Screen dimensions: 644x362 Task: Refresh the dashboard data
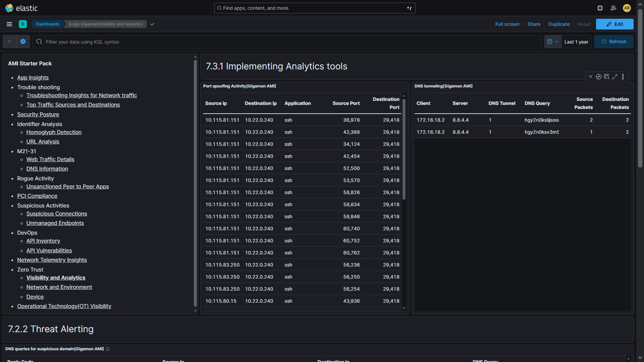pos(614,42)
